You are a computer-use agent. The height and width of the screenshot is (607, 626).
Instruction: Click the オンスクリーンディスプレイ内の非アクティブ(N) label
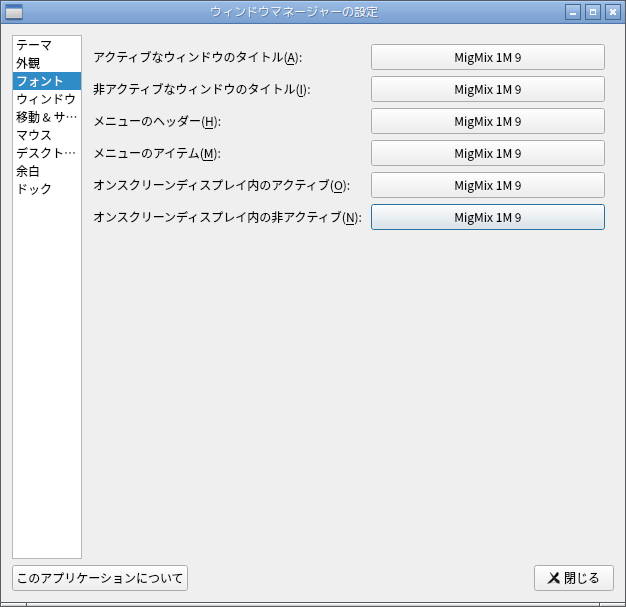[x=228, y=217]
